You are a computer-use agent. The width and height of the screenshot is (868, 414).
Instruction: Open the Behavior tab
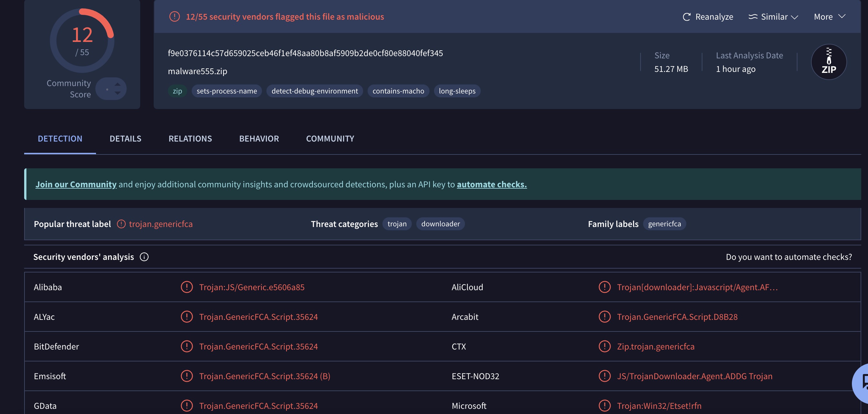click(259, 139)
